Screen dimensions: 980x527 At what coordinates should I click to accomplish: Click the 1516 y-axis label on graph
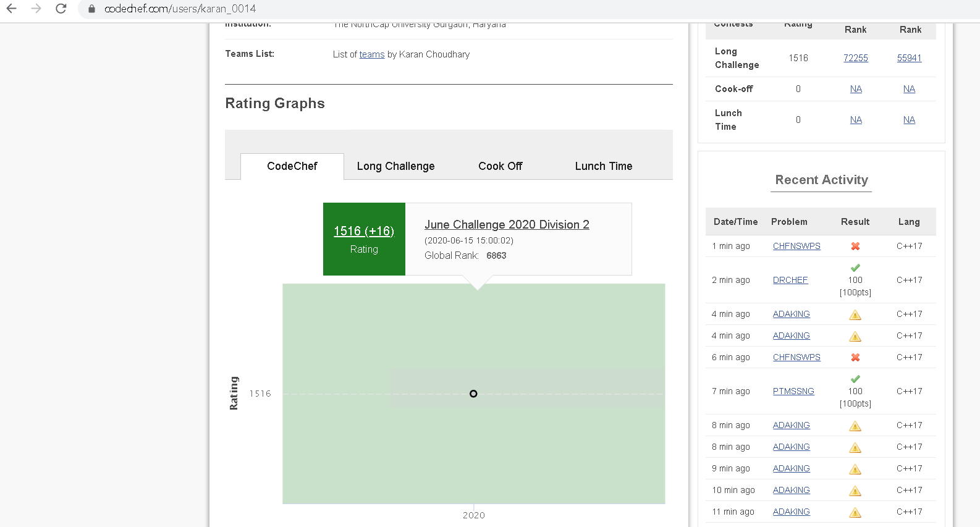tap(260, 394)
